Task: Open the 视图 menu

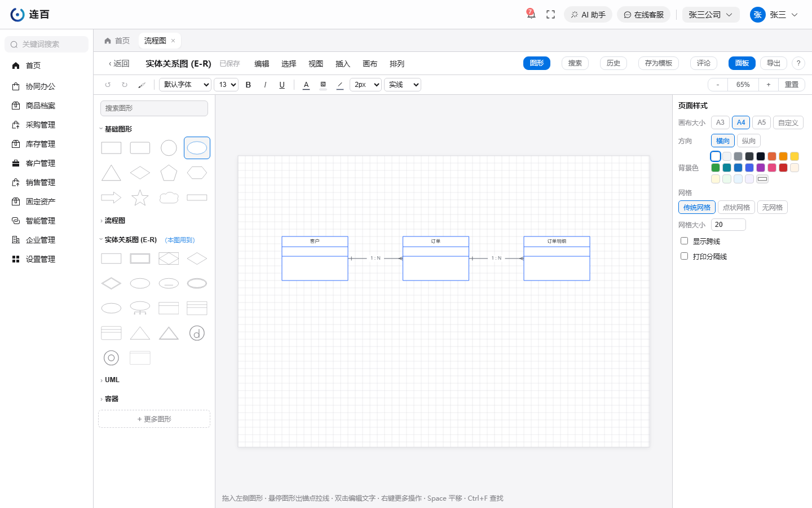Action: click(316, 64)
